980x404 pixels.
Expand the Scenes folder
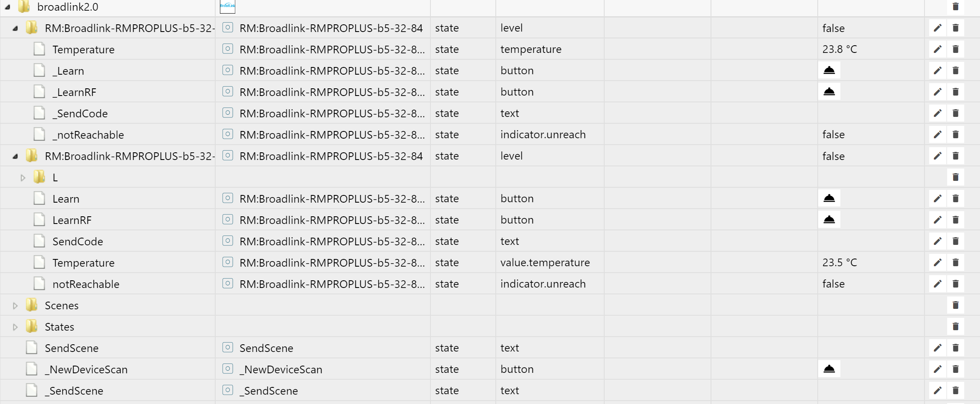15,305
